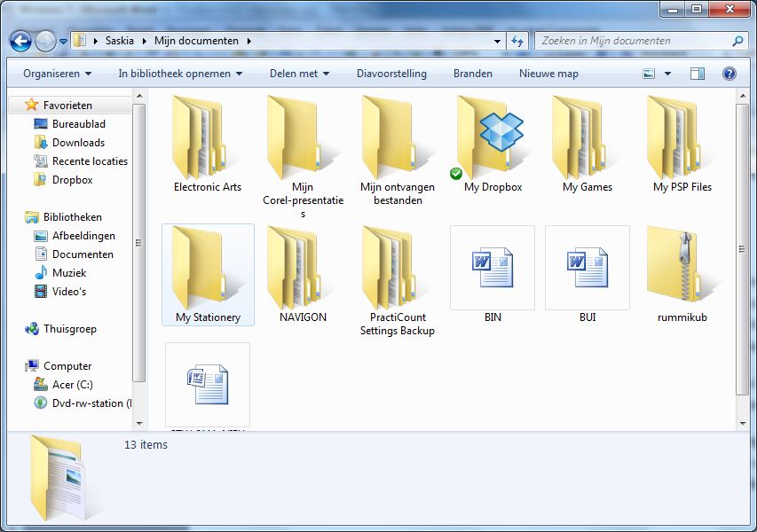Viewport: 757px width, 532px height.
Task: Open Bureaublad in the navigation pane
Action: [69, 124]
